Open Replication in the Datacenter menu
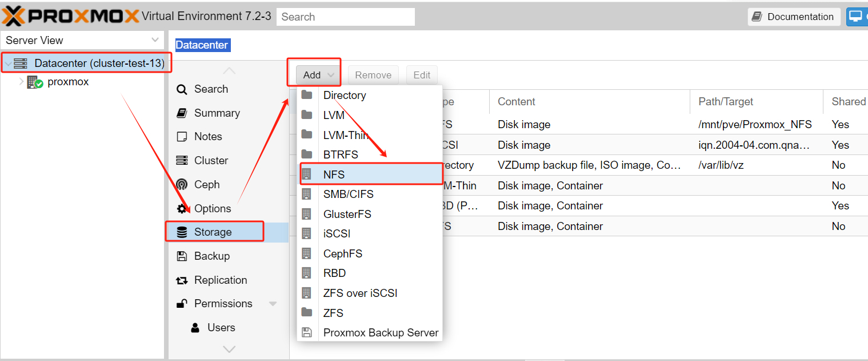The height and width of the screenshot is (361, 868). tap(228, 280)
